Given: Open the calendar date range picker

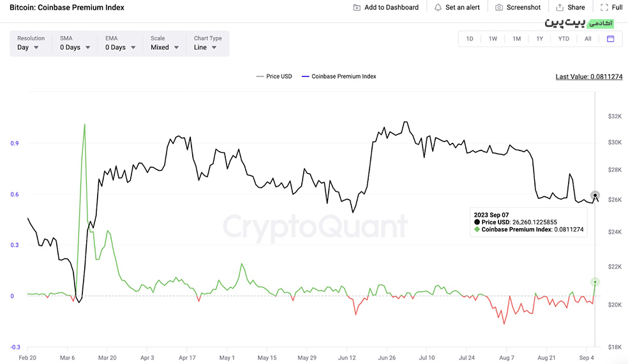Looking at the screenshot, I should coord(610,39).
